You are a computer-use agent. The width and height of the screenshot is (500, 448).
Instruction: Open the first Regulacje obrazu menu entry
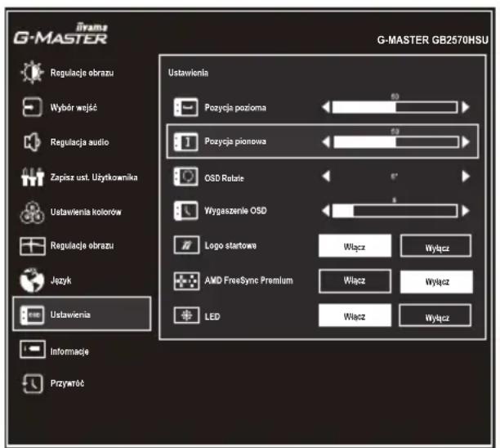tap(82, 73)
